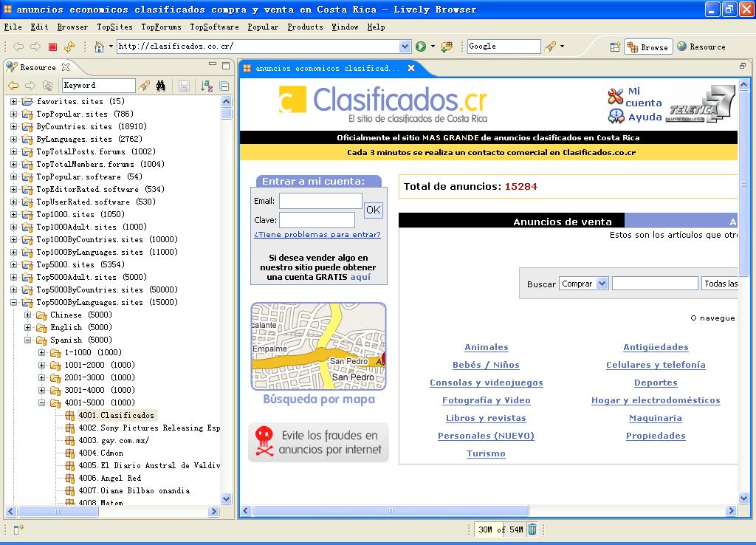Minimize the Resource panel

pos(213,65)
